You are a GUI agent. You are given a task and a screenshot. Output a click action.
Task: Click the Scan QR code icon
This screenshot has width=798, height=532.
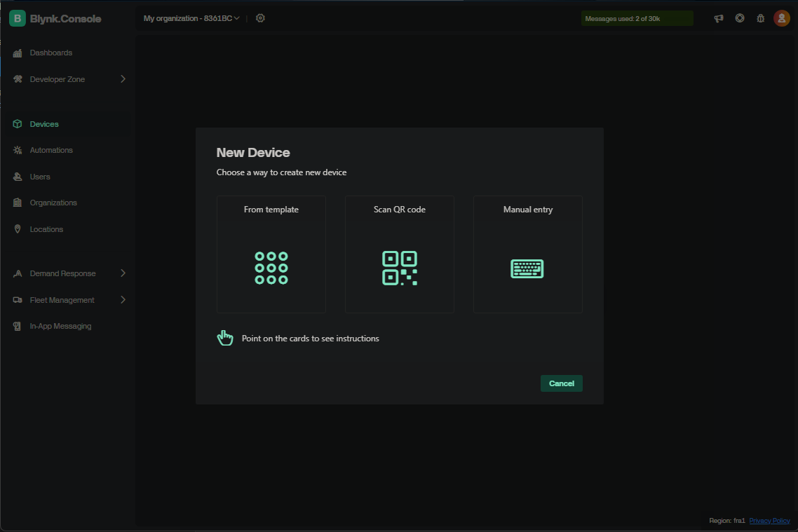[400, 268]
